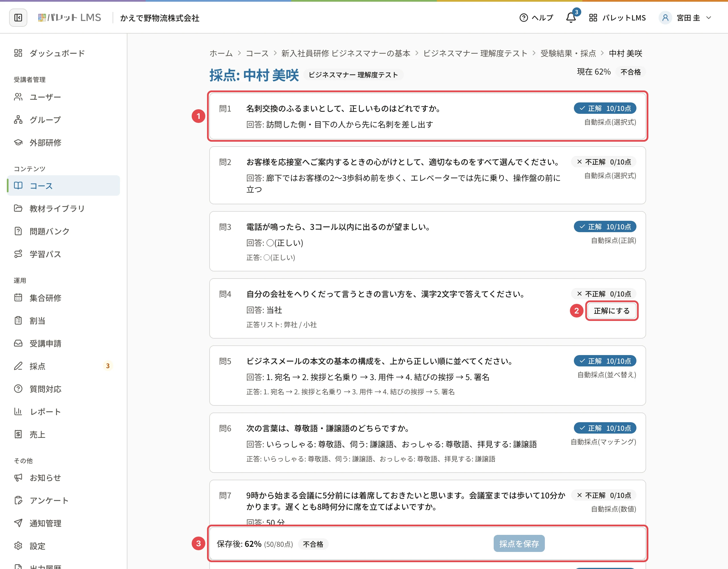Click the 不正解 0/10点 badge on 問2
The width and height of the screenshot is (728, 569).
[x=603, y=162]
